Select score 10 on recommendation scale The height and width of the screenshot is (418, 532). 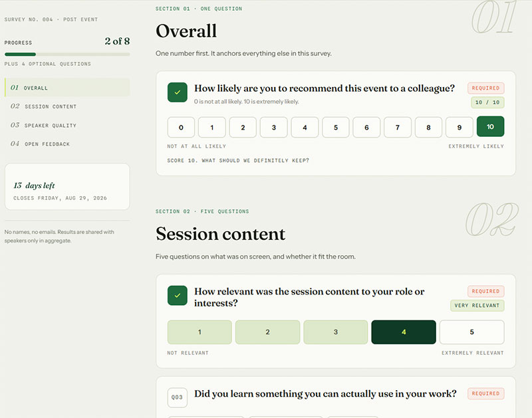pyautogui.click(x=490, y=126)
